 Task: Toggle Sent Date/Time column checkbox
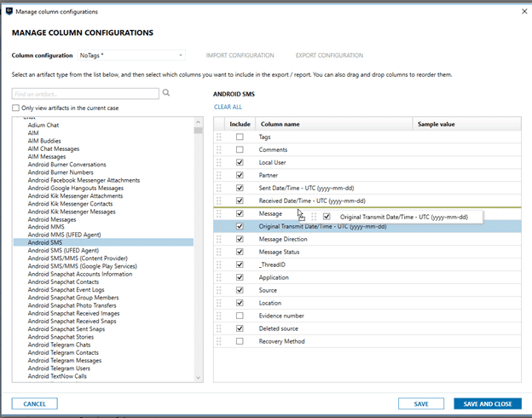240,188
